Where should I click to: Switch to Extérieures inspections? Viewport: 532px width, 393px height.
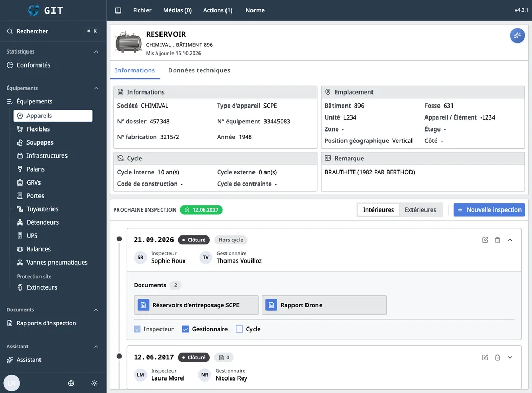(x=420, y=209)
